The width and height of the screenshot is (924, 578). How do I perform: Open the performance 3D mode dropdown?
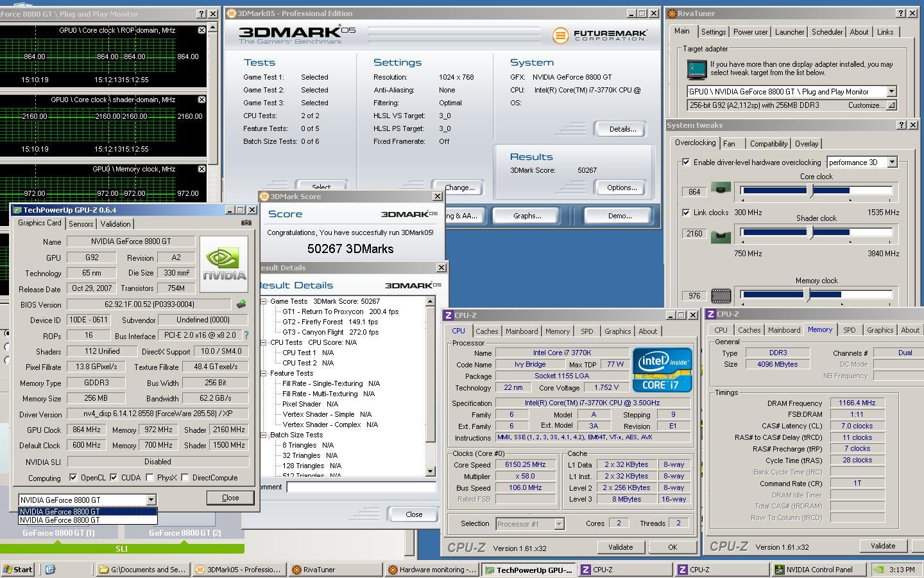point(892,162)
